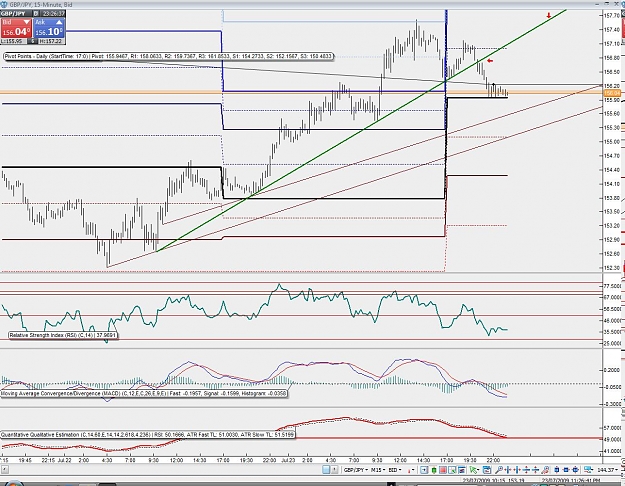Click the boxed arrow toolbar icon left of green candle
Image resolution: width=625 pixels, height=486 pixels.
[424, 470]
